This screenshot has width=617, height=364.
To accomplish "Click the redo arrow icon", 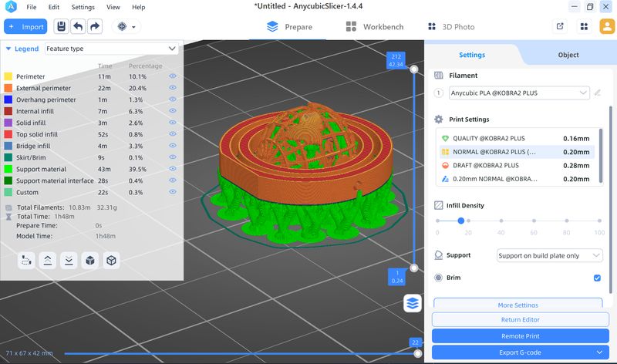I will point(94,26).
